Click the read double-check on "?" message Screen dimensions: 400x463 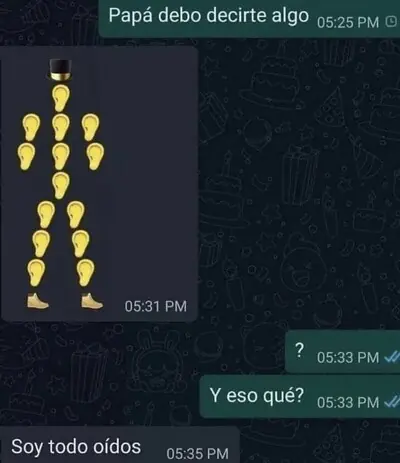(392, 358)
